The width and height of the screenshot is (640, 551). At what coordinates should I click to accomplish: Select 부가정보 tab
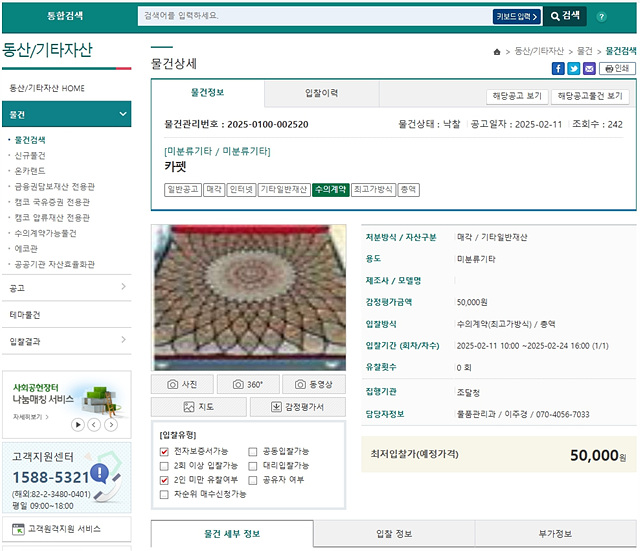[x=555, y=534]
